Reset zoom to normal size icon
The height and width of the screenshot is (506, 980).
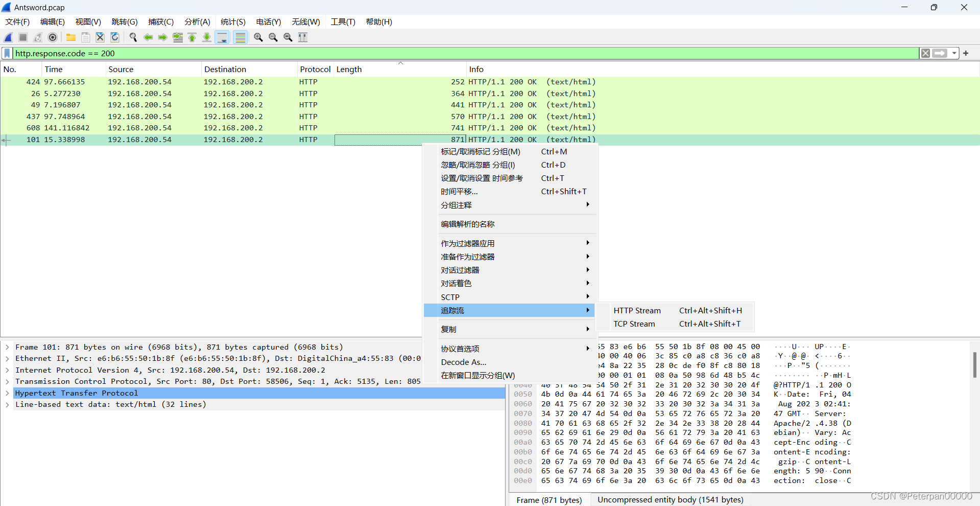[288, 37]
